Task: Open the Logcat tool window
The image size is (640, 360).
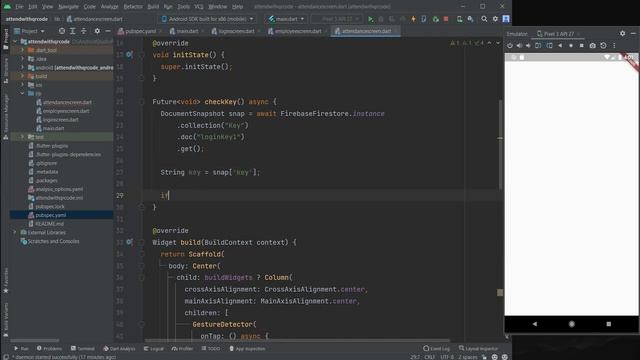Action: 154,349
